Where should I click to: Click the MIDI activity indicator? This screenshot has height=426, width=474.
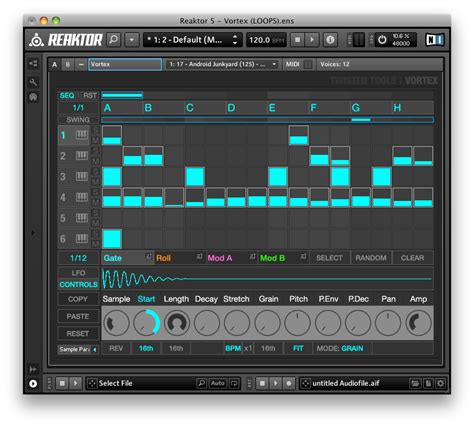pos(308,64)
